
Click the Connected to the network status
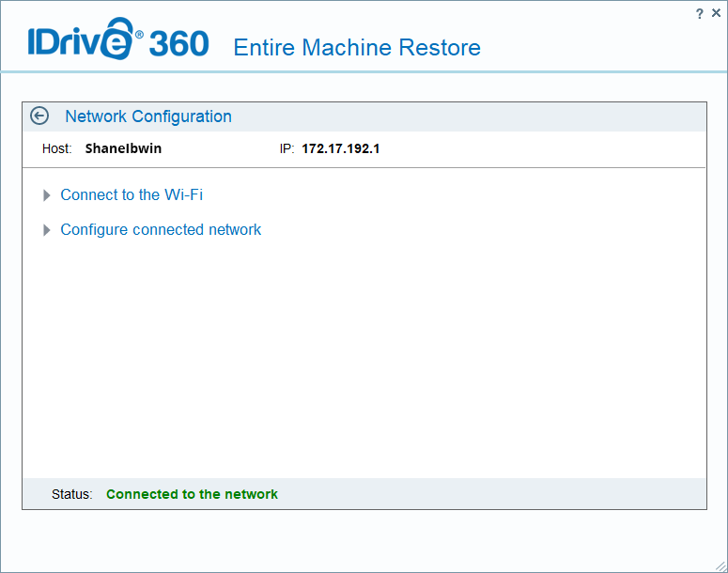pos(192,494)
